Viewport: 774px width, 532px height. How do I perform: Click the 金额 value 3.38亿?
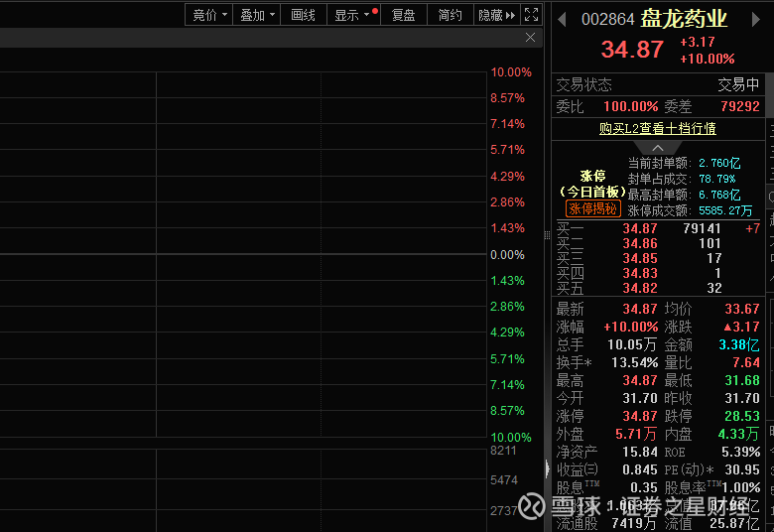tap(739, 344)
